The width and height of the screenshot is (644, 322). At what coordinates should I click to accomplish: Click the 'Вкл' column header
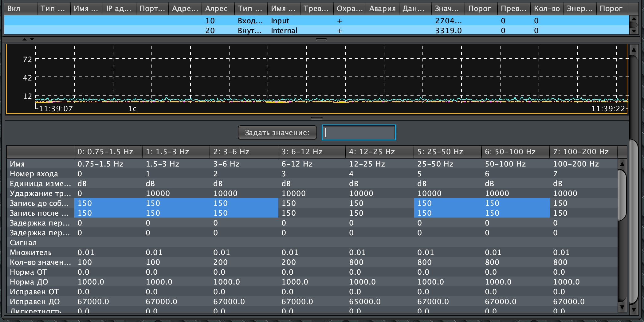tap(20, 9)
